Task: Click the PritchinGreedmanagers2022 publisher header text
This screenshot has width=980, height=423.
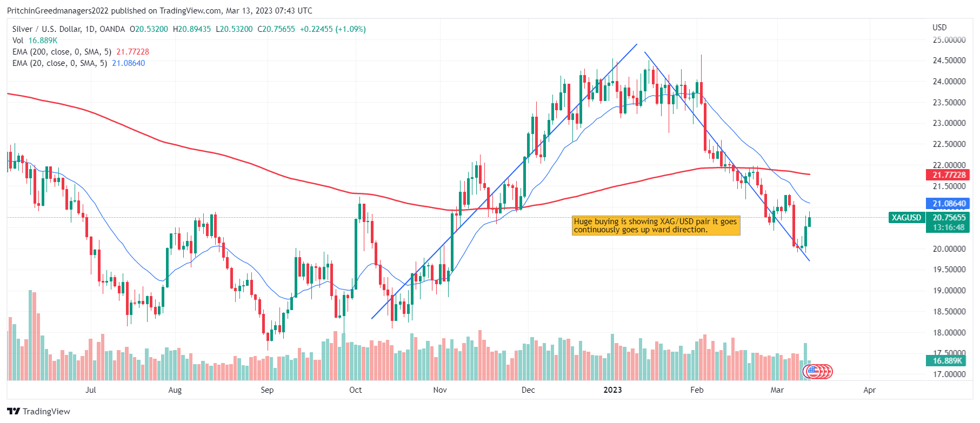Action: coord(58,11)
